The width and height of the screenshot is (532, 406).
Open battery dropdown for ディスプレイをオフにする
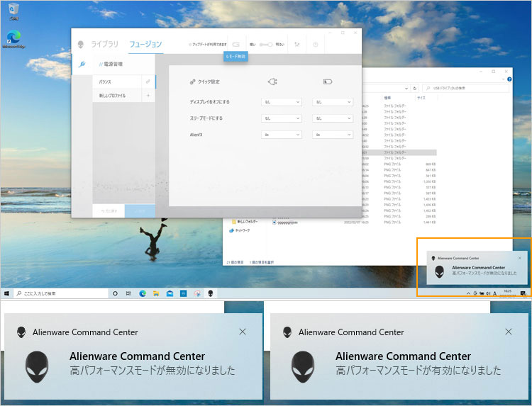[x=333, y=101]
